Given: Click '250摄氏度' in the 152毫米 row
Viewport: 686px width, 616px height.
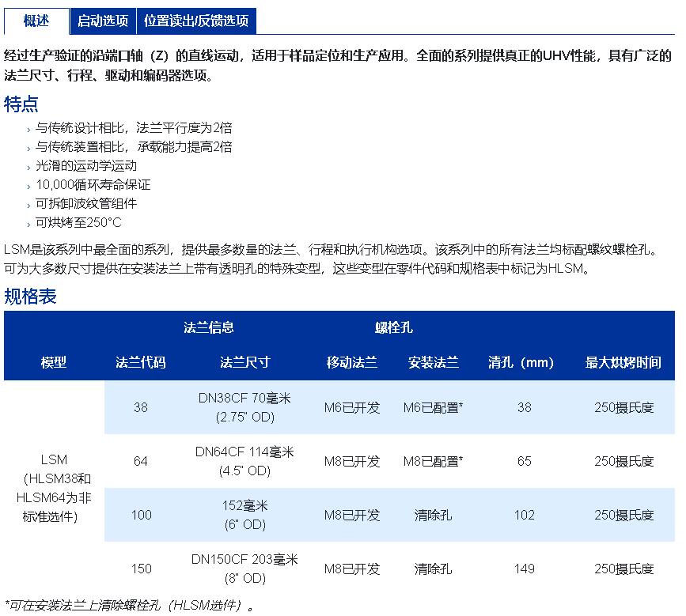Looking at the screenshot, I should 623,515.
